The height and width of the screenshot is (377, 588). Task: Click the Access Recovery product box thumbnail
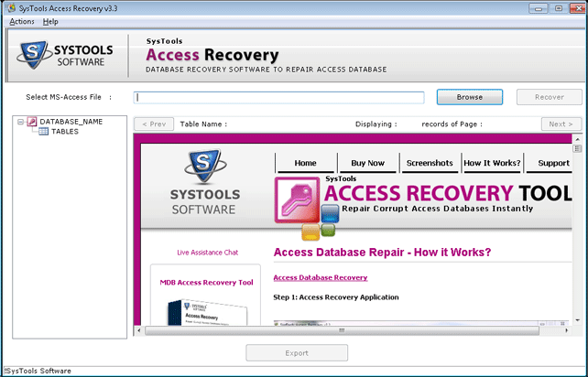207,312
